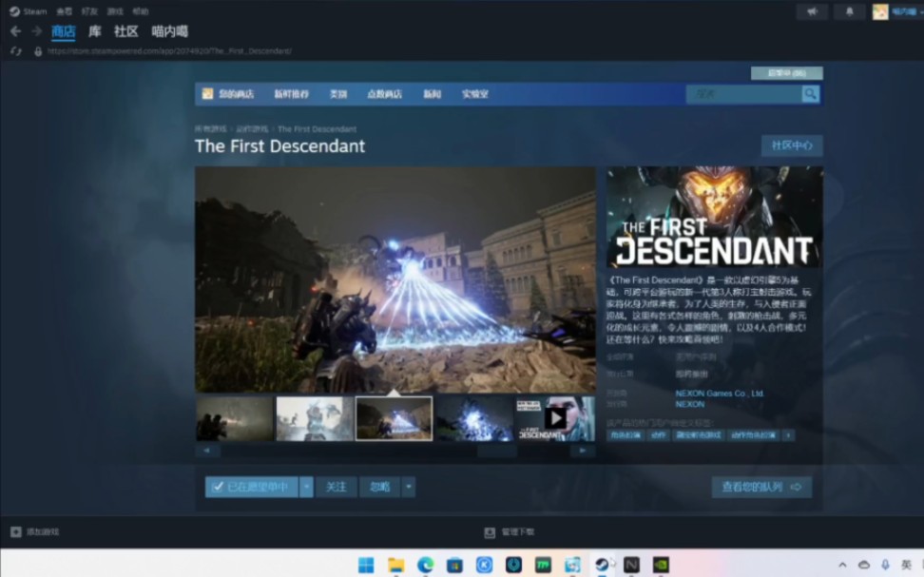Go back using the navigation back arrow
Screen dimensions: 924x577
(17, 31)
